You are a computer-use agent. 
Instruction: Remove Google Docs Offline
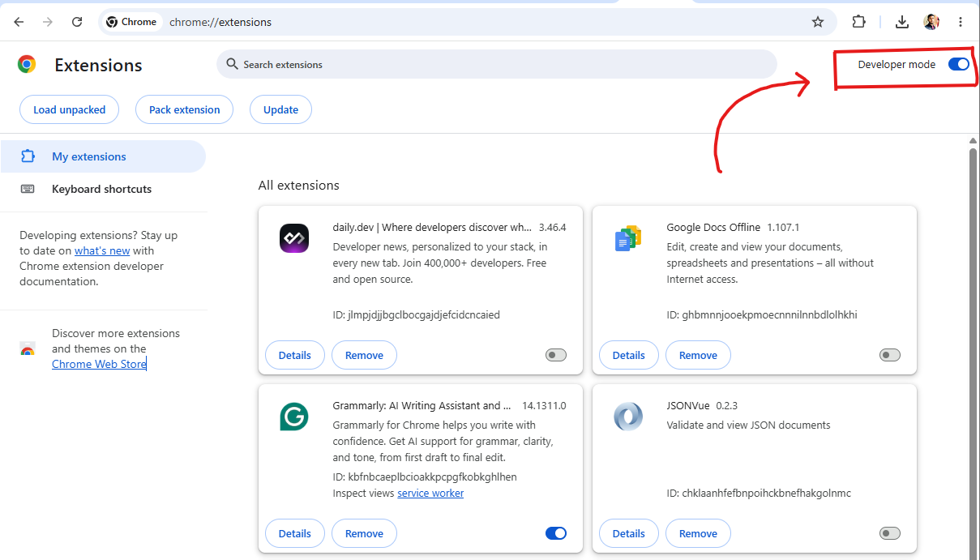[698, 355]
